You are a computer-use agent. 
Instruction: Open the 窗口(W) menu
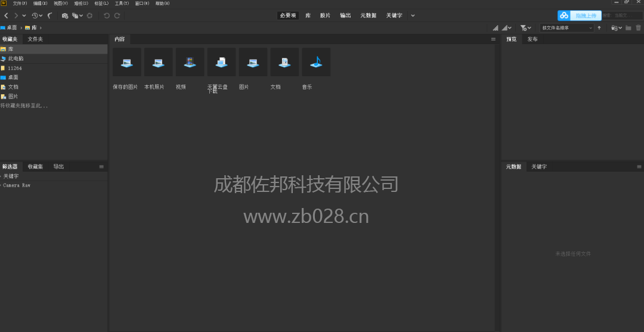(142, 4)
